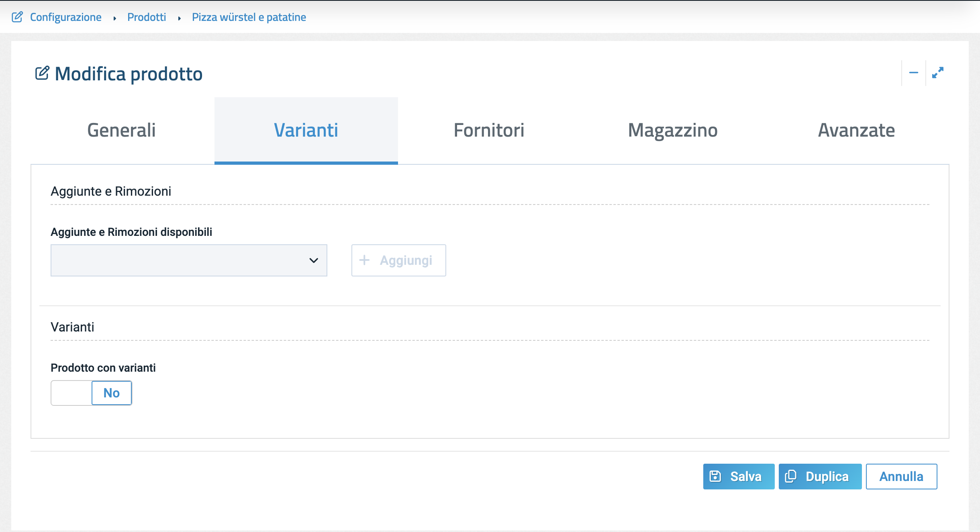This screenshot has height=532, width=980.
Task: Click the plus icon on Aggiungi
Action: point(364,260)
